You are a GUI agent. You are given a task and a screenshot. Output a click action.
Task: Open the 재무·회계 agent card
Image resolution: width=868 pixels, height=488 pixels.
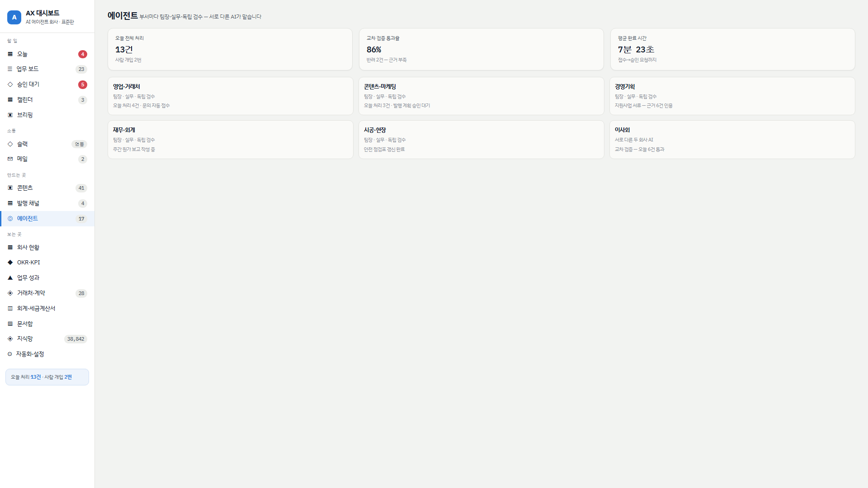[x=230, y=140]
